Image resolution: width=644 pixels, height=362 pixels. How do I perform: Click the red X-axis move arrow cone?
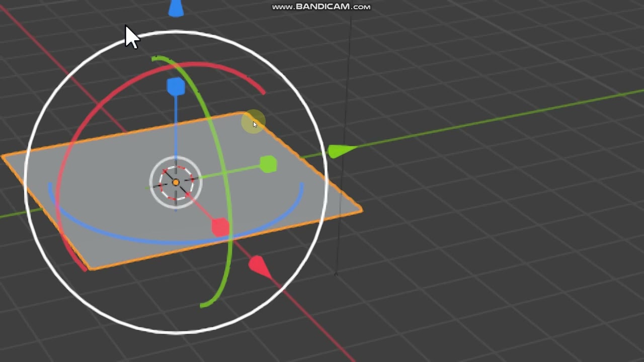tap(260, 266)
